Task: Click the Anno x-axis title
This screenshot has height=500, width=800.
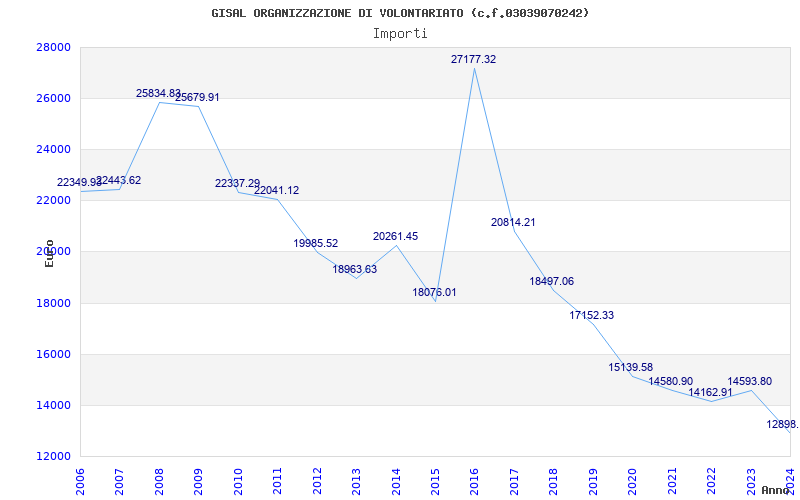Action: click(x=775, y=490)
